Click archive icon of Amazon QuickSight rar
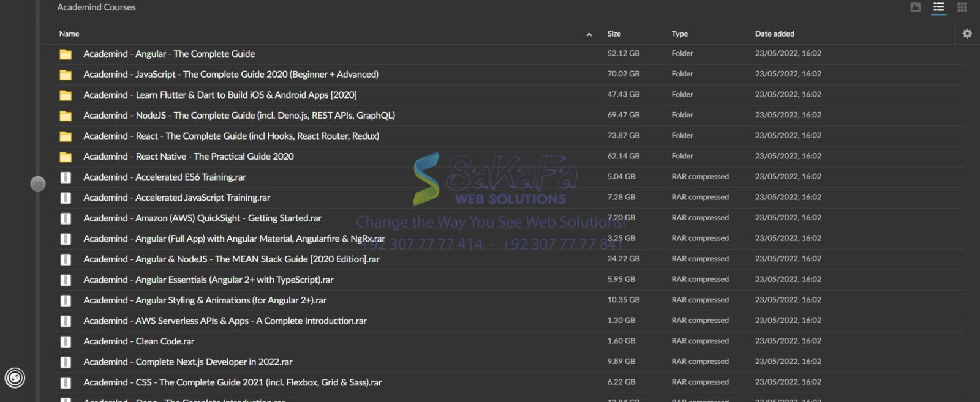 coord(66,218)
